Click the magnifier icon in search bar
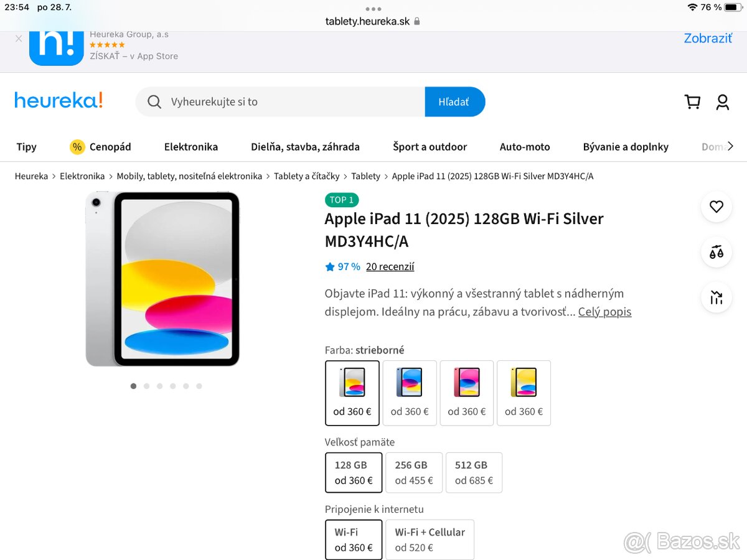This screenshot has height=560, width=747. (x=154, y=102)
